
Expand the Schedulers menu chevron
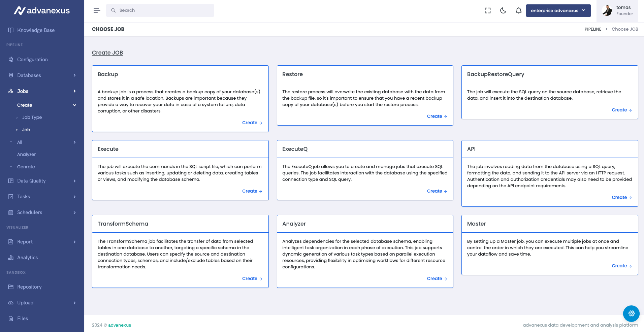coord(74,212)
